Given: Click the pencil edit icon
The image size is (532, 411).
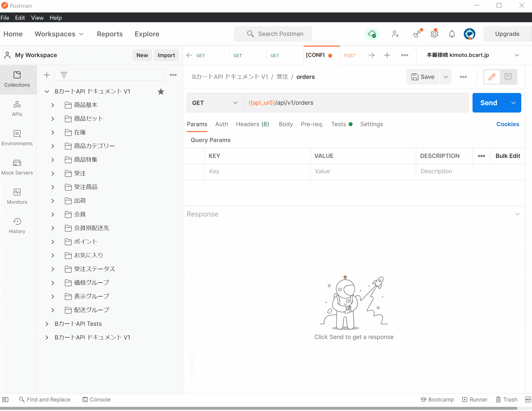Looking at the screenshot, I should 492,77.
